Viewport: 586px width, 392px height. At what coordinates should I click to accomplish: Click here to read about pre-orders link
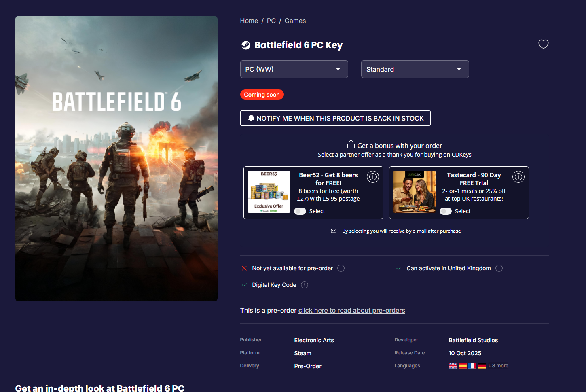[x=352, y=311]
